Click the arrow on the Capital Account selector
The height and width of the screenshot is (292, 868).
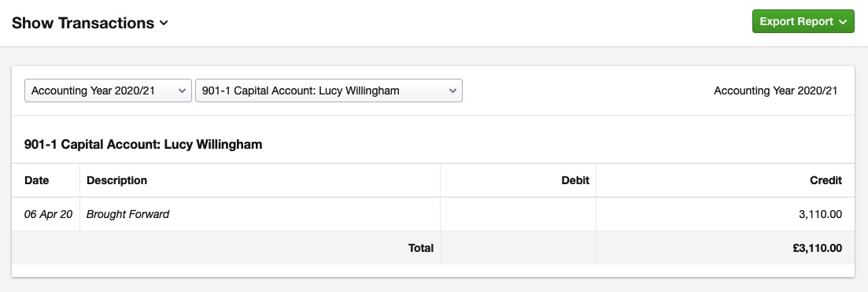(x=452, y=91)
